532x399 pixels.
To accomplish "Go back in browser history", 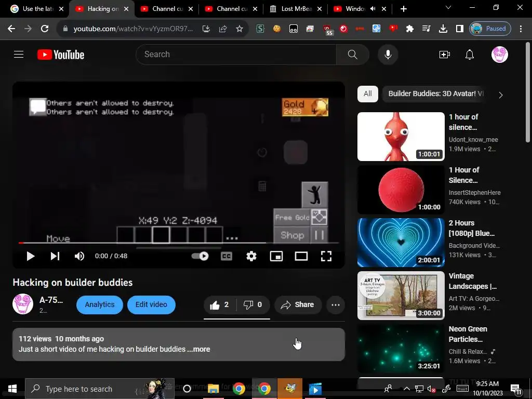I will click(x=11, y=29).
